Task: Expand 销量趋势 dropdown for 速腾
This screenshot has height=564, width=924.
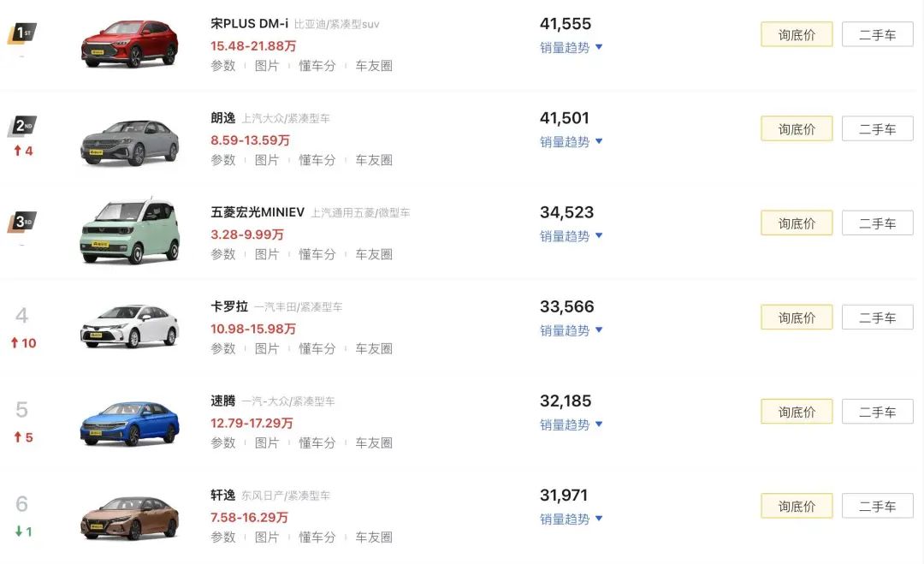Action: 571,424
